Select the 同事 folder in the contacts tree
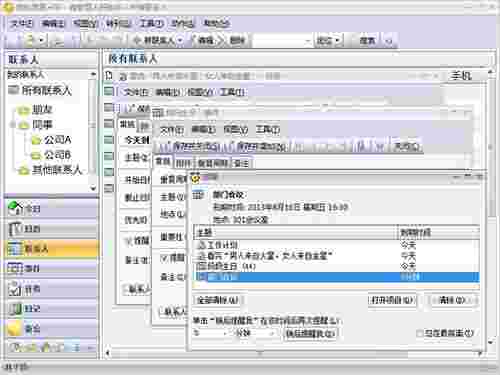This screenshot has height=375, width=500. [42, 125]
